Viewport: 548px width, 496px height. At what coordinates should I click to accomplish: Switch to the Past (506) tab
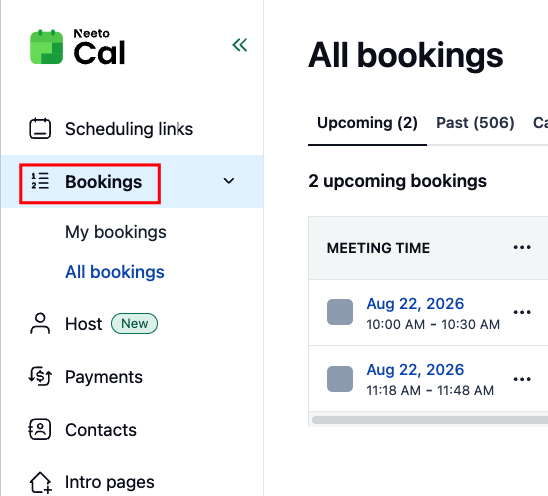[x=475, y=123]
